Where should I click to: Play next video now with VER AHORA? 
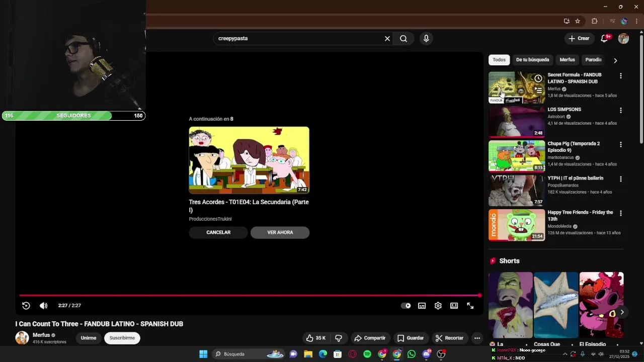pyautogui.click(x=280, y=232)
